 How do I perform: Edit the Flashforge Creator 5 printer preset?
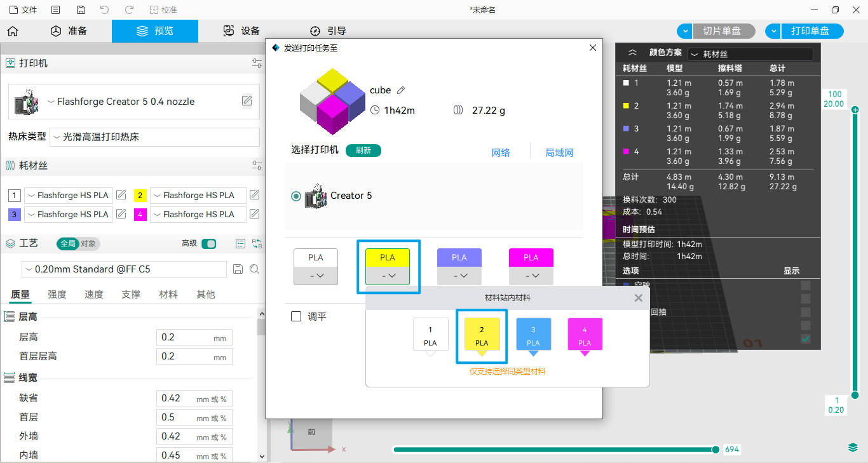coord(247,101)
